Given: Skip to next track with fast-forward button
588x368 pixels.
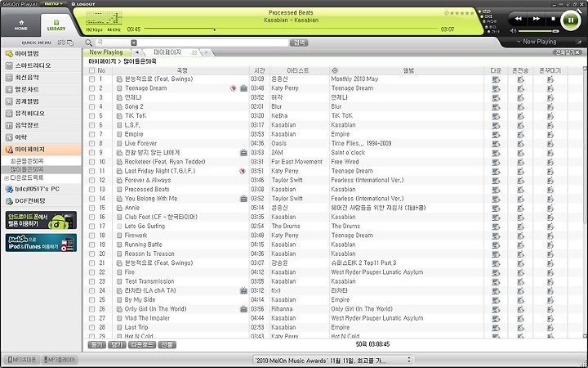Looking at the screenshot, I should (537, 19).
